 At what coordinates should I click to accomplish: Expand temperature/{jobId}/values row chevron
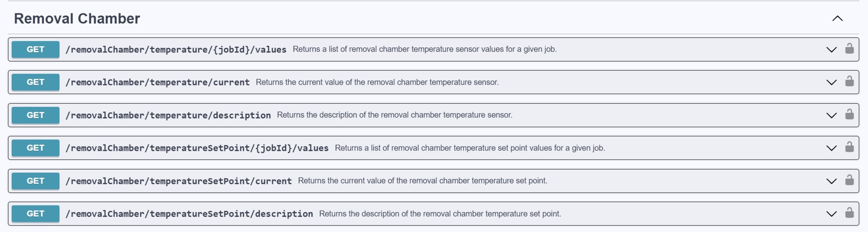[831, 50]
